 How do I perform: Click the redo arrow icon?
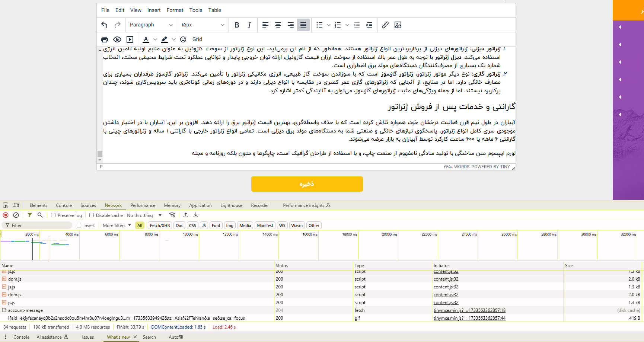pyautogui.click(x=118, y=25)
